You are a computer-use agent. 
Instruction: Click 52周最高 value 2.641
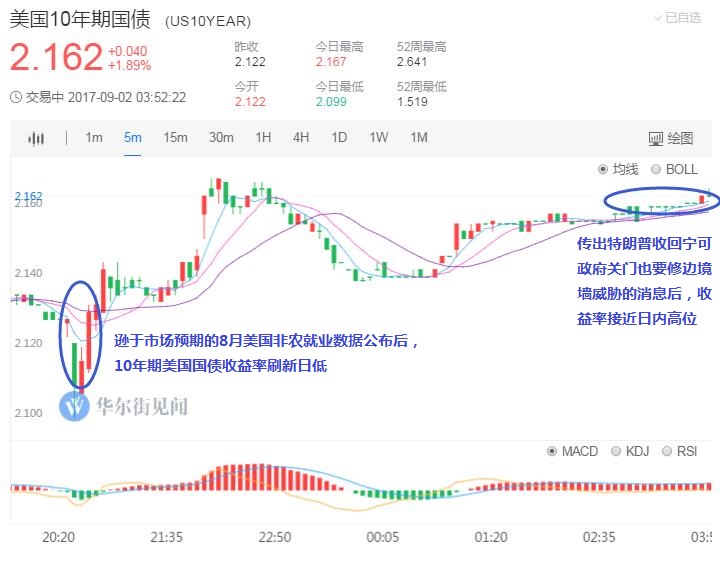412,62
